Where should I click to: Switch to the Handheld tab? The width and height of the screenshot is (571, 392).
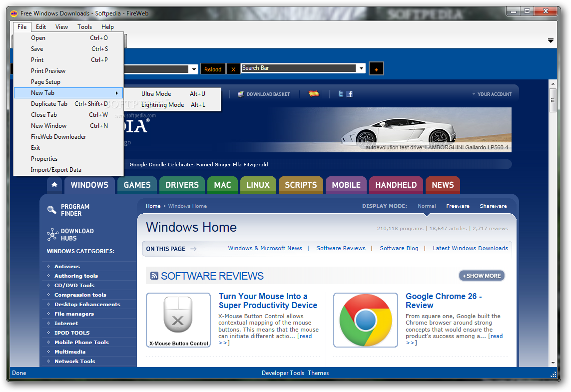tap(396, 185)
